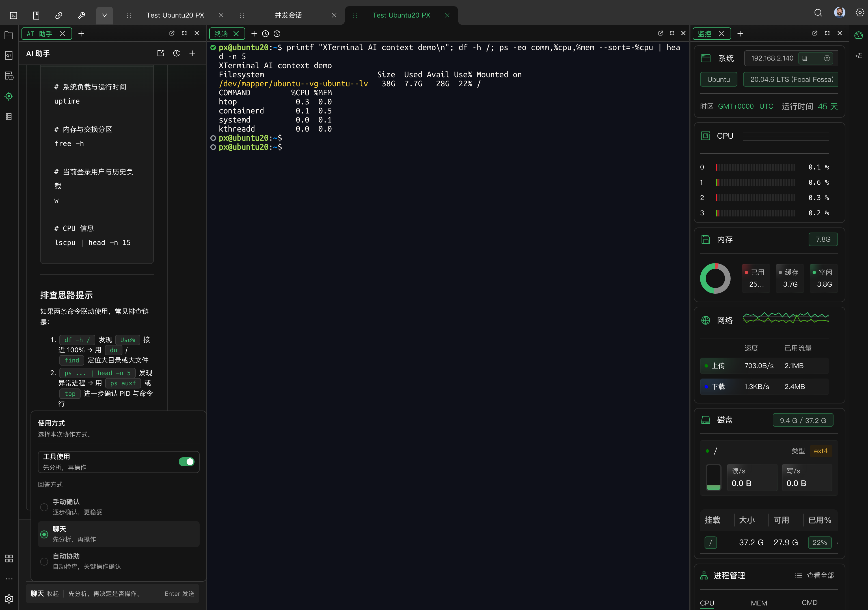This screenshot has height=610, width=868.
Task: Switch to the 并发会话 tab
Action: 288,15
